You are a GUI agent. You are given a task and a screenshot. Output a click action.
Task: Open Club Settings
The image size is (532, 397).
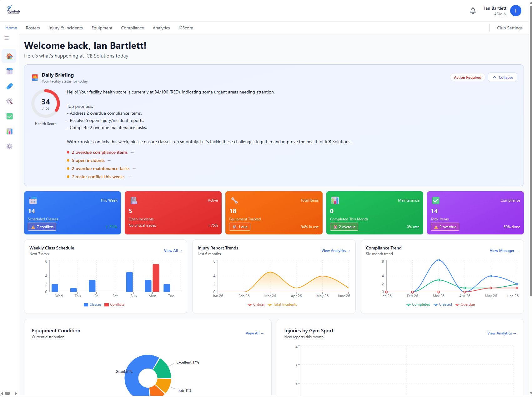[x=509, y=28]
